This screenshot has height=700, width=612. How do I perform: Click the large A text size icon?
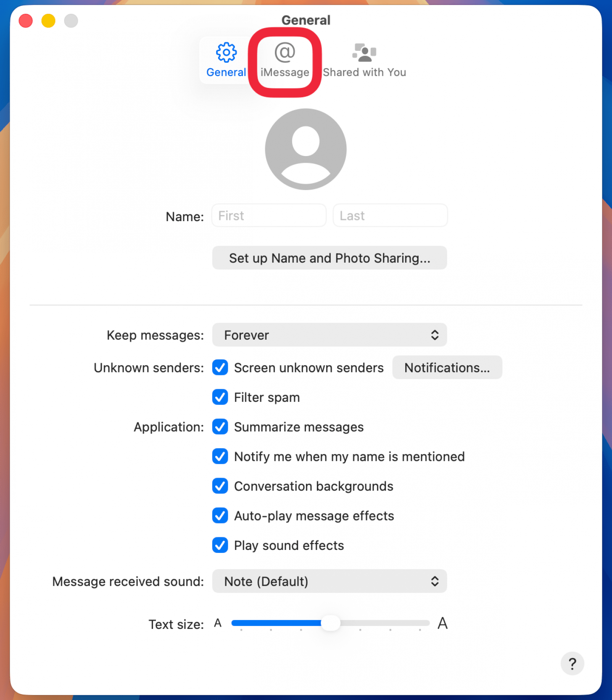pyautogui.click(x=443, y=623)
